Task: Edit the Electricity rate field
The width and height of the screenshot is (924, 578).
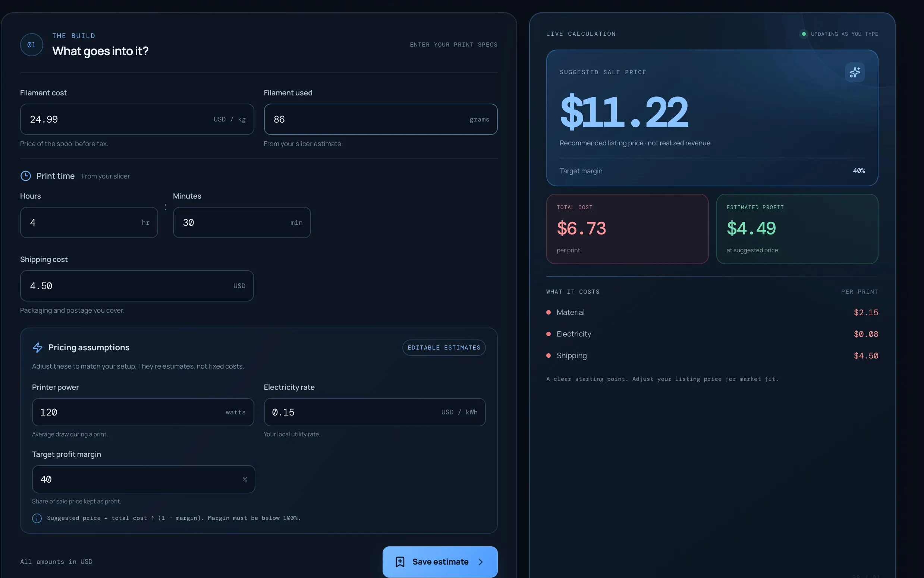Action: (374, 412)
